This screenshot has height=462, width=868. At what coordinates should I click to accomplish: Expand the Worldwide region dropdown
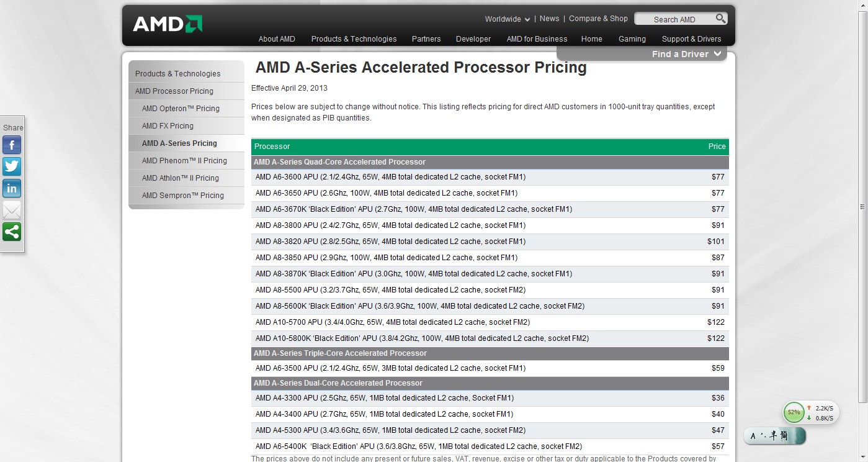pos(508,19)
